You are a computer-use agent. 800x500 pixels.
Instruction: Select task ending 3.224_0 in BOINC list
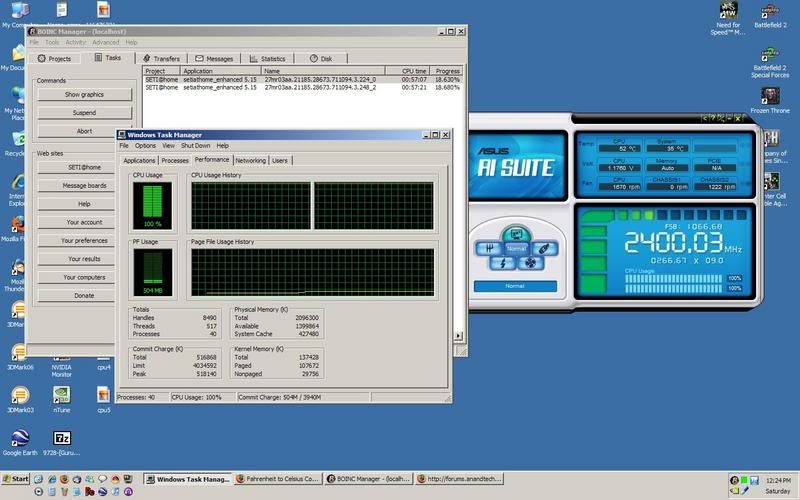point(303,80)
